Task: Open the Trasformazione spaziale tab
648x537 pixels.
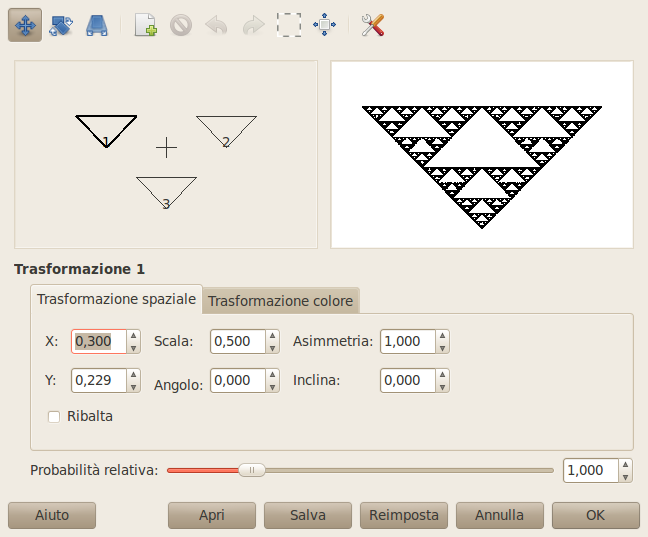Action: coord(116,299)
